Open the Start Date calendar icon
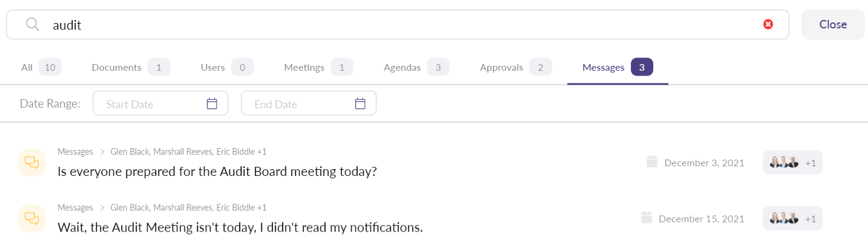 pos(212,103)
